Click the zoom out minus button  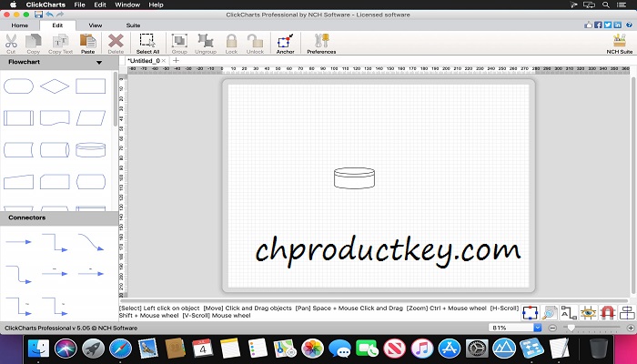tap(552, 328)
